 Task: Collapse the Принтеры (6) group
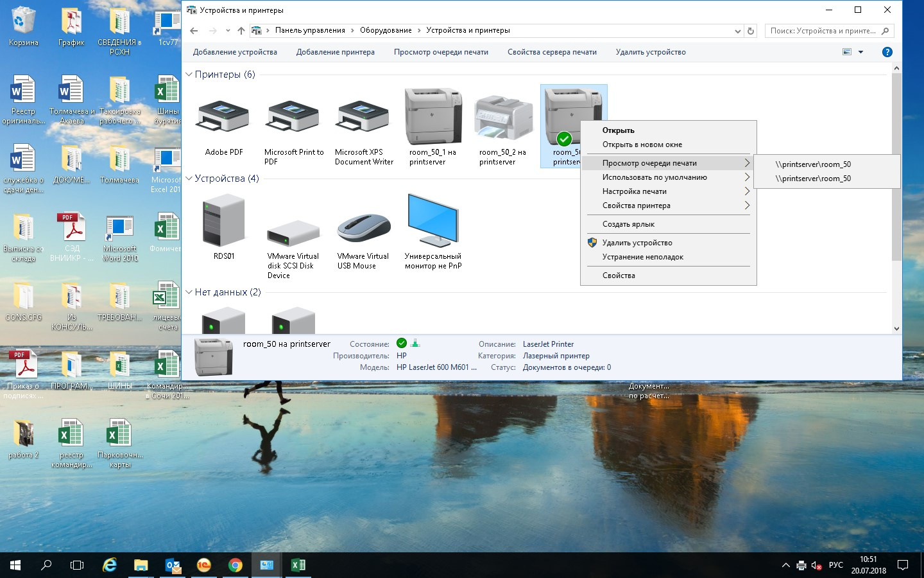(189, 74)
